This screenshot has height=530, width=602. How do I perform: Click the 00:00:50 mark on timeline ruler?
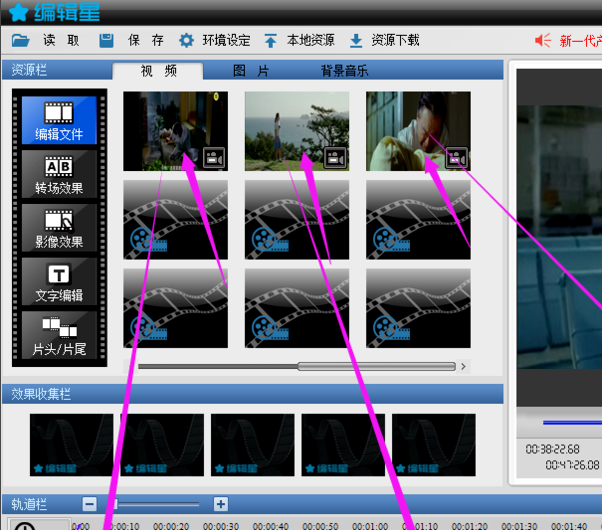pyautogui.click(x=320, y=526)
